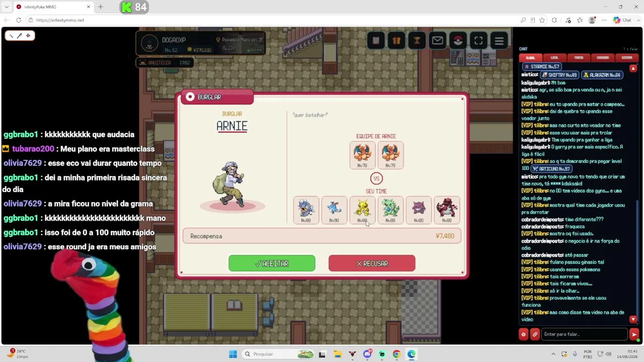Screen dimensions: 644x362
Task: Switch to the GLOBAL chat tab
Action: [x=530, y=58]
